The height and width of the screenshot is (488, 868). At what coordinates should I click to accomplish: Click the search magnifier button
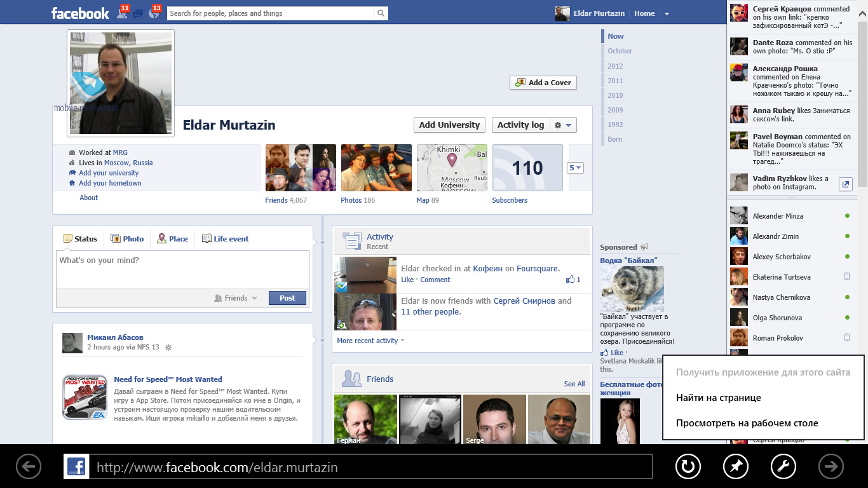(381, 13)
